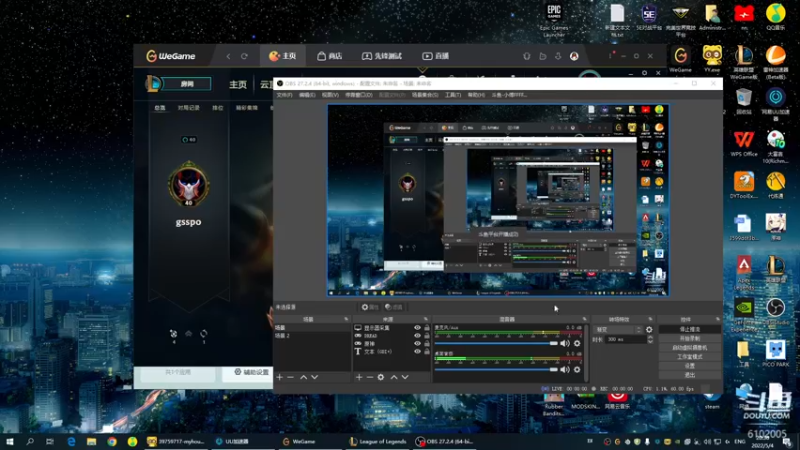Open the YY.exe desktop icon

tap(712, 59)
